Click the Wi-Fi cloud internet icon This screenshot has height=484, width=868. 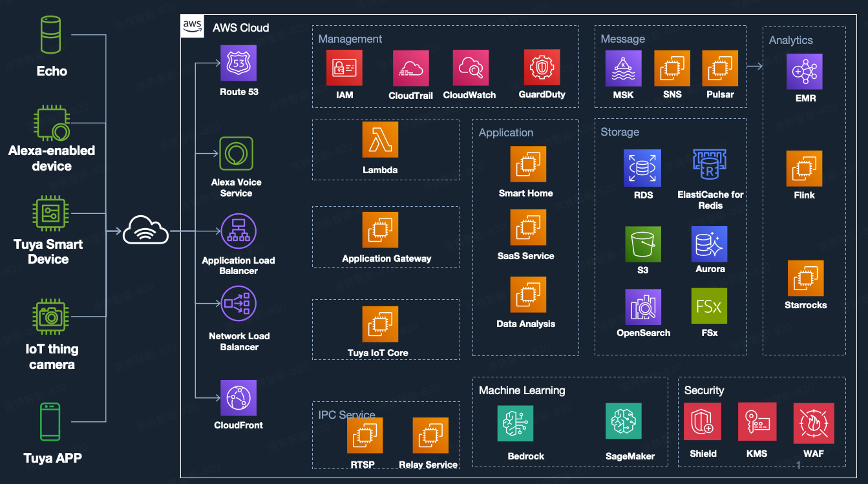point(146,231)
